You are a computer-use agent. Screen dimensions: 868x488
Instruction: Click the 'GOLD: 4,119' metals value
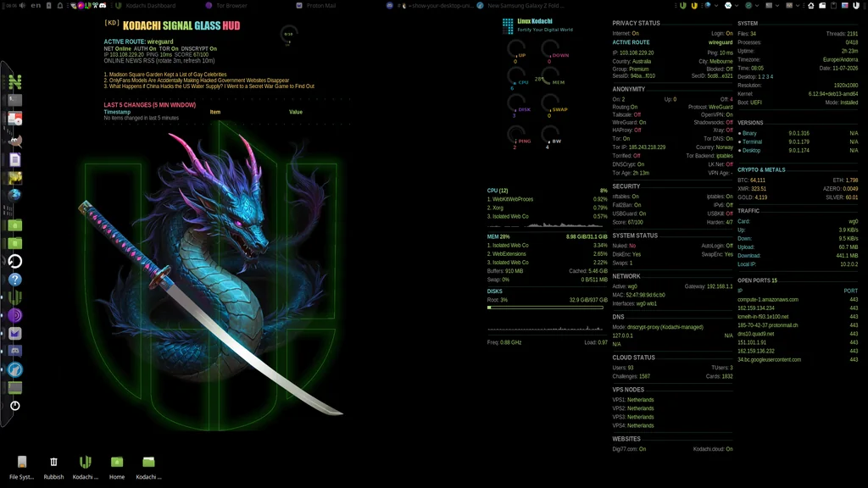[x=753, y=197]
